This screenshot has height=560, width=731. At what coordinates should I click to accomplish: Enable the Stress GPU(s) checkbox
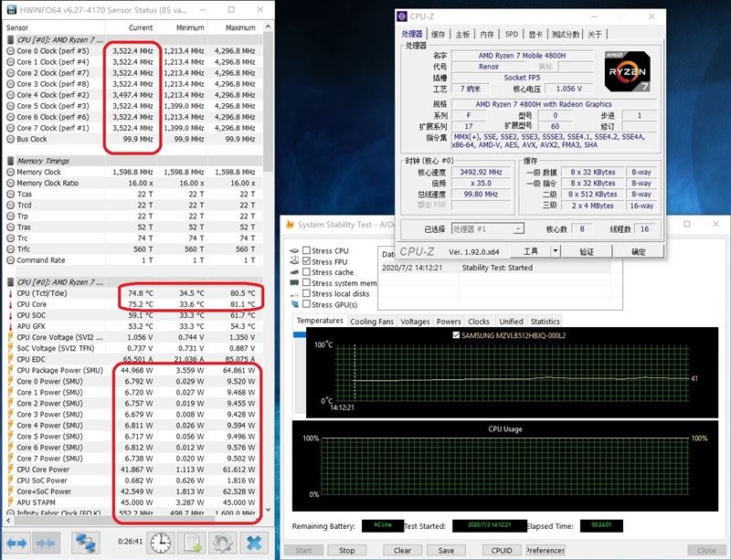point(306,304)
